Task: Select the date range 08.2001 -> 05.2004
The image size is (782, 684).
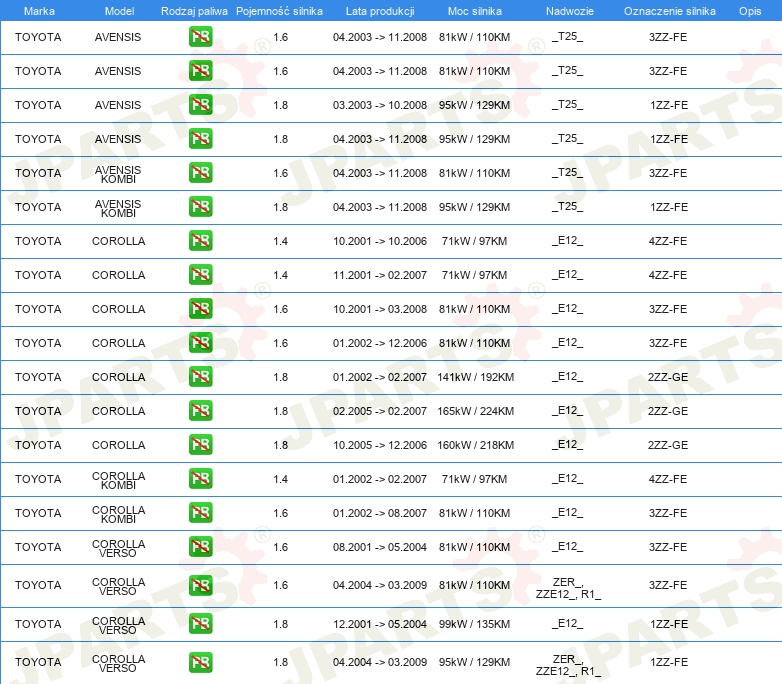Action: [x=380, y=547]
